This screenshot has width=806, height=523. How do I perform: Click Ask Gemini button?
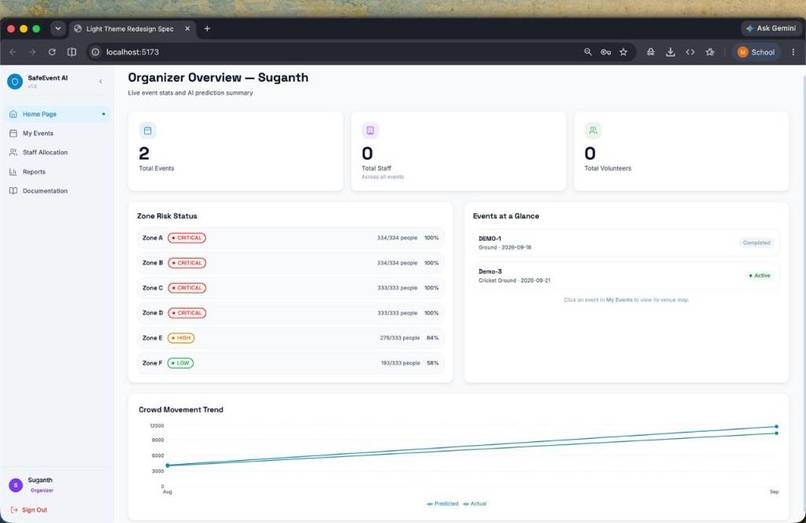[771, 28]
